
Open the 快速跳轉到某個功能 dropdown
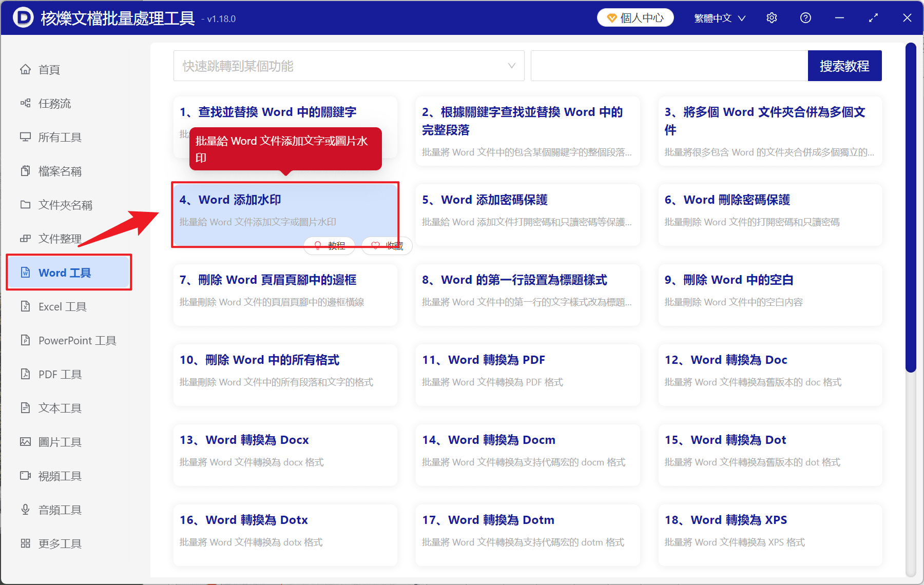click(348, 66)
